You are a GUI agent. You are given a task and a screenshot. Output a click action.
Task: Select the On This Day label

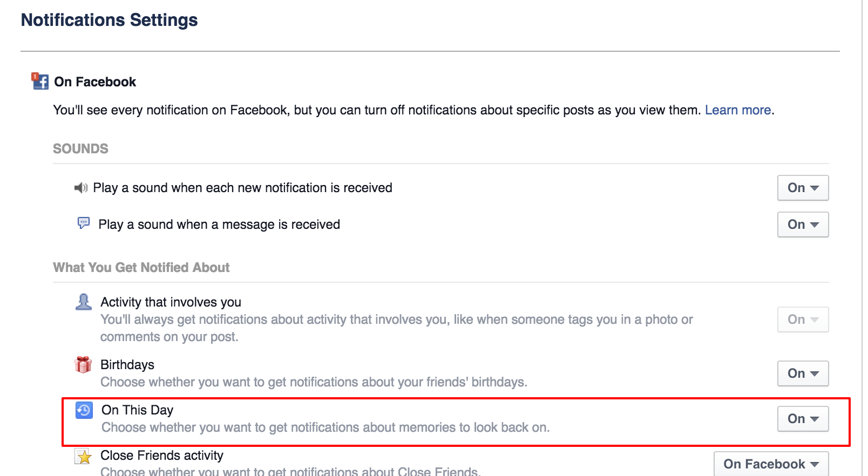pos(137,410)
